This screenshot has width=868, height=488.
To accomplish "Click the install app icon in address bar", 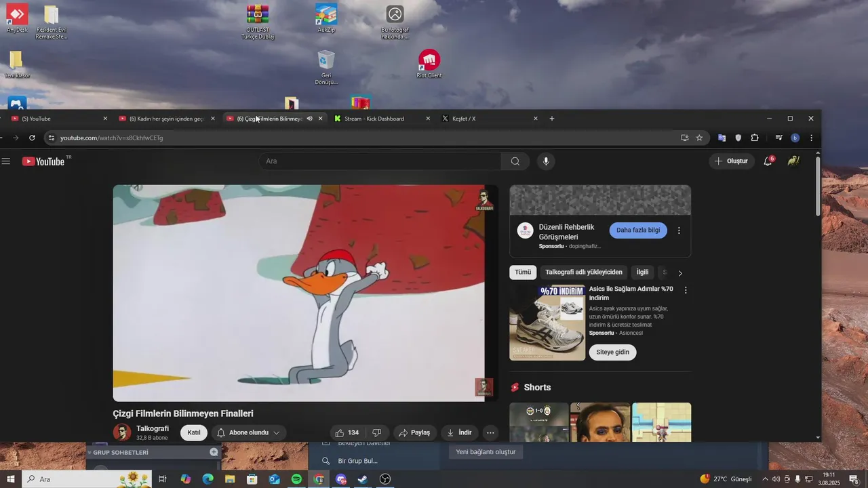I will tap(685, 138).
